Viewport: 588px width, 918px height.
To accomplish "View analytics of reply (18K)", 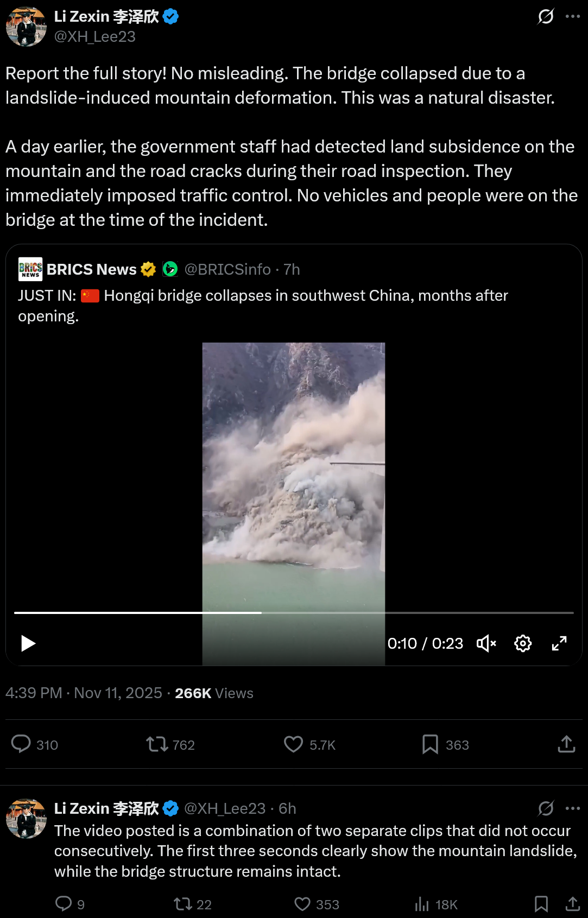I will point(436,904).
